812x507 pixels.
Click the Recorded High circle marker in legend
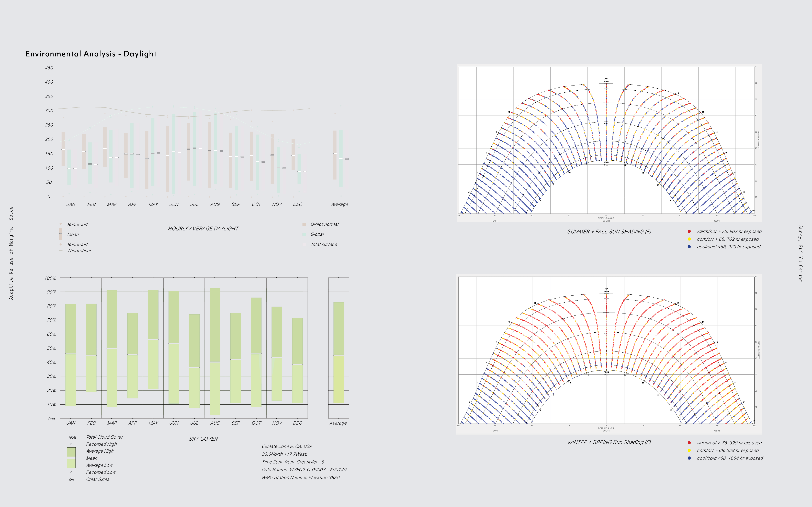coord(71,444)
